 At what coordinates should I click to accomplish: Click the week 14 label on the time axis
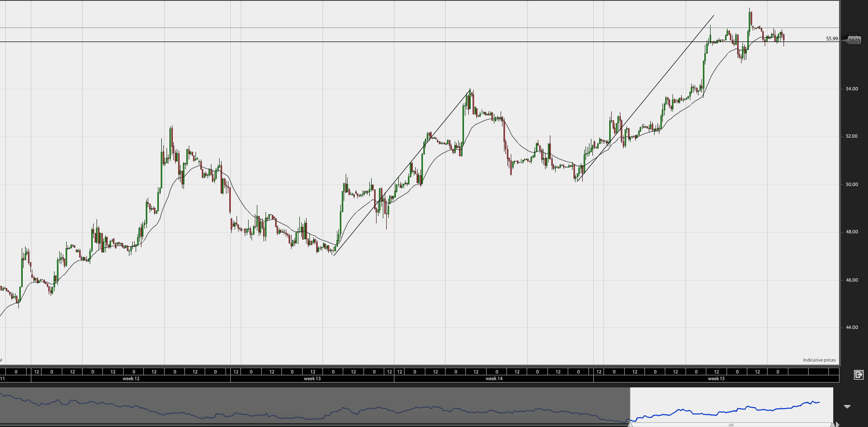pos(494,379)
